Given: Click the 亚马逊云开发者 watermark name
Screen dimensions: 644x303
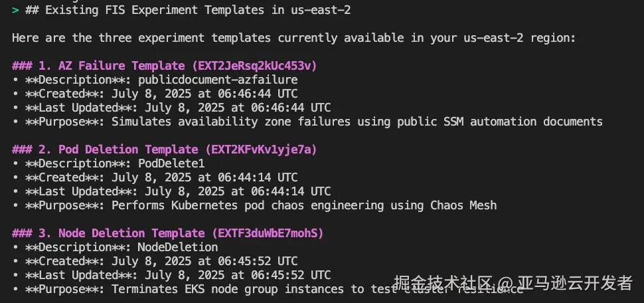Looking at the screenshot, I should (x=575, y=282).
